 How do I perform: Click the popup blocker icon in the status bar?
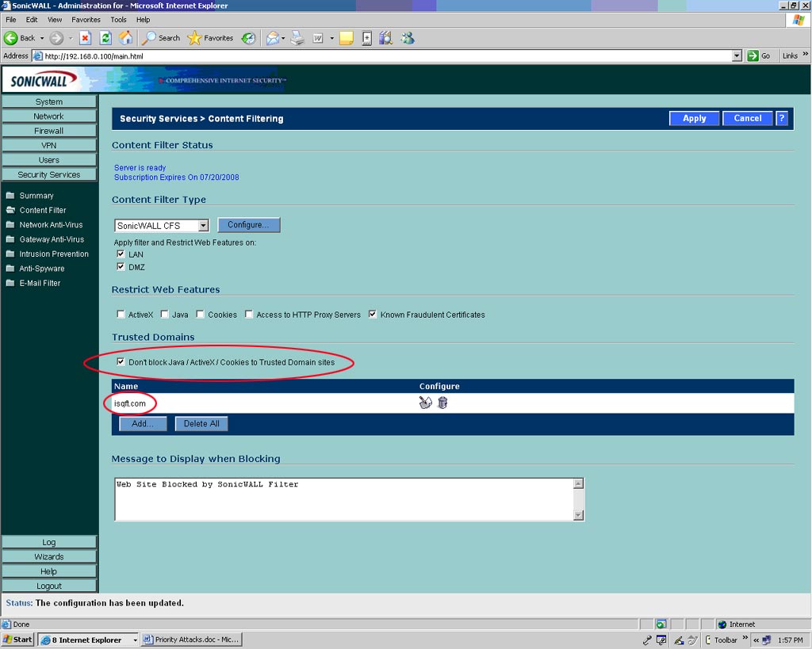coord(661,624)
